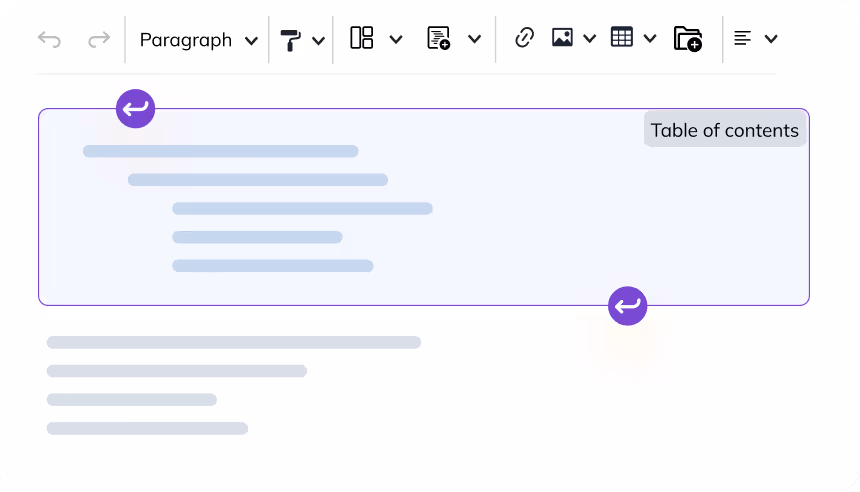Click the insert template icon
Screen dimensions: 860x492
tap(438, 39)
